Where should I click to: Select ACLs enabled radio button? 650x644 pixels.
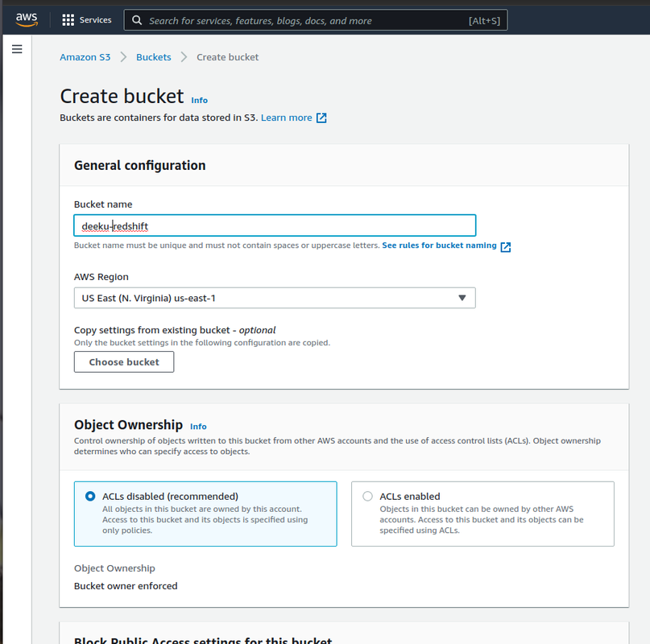coord(368,496)
